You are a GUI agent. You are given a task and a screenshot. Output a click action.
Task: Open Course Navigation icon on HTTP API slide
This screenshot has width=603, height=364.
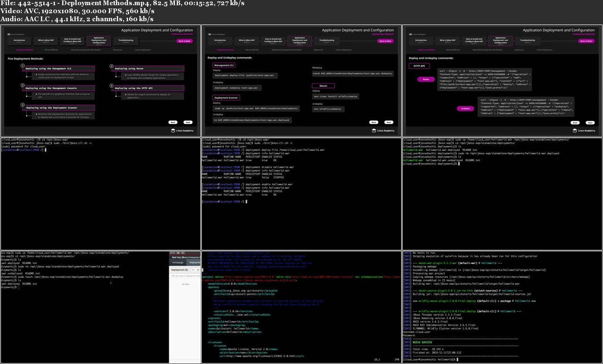point(410,34)
